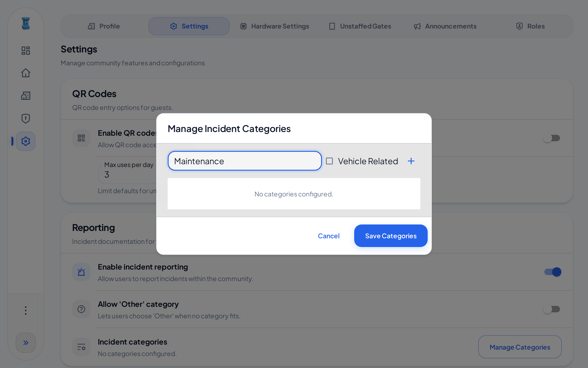Click Cancel in the categories dialog
The width and height of the screenshot is (588, 368).
click(329, 236)
